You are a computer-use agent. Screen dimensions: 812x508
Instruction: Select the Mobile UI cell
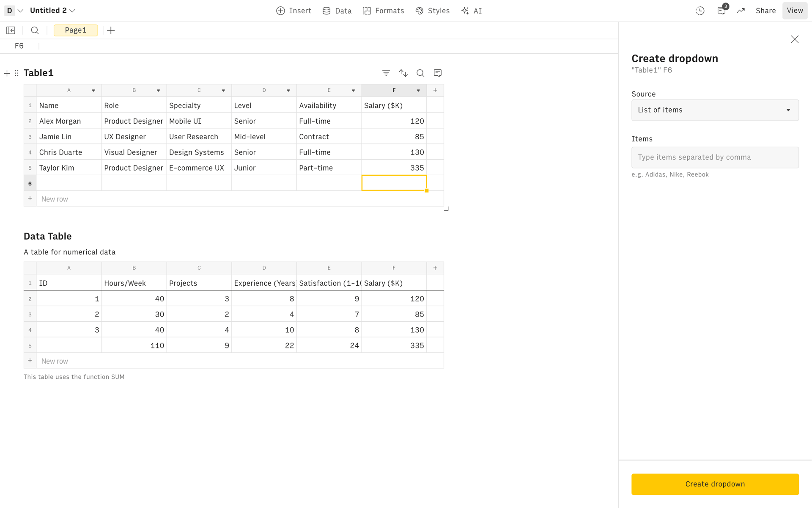pos(199,121)
